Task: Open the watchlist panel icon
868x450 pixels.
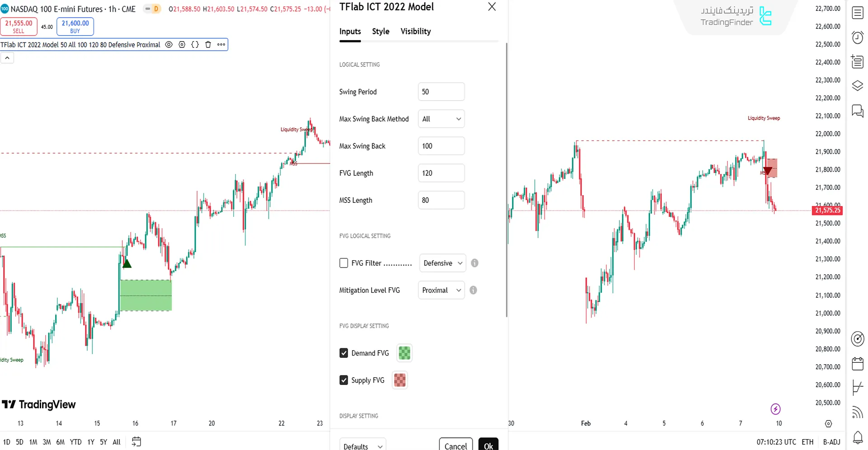Action: tap(858, 13)
